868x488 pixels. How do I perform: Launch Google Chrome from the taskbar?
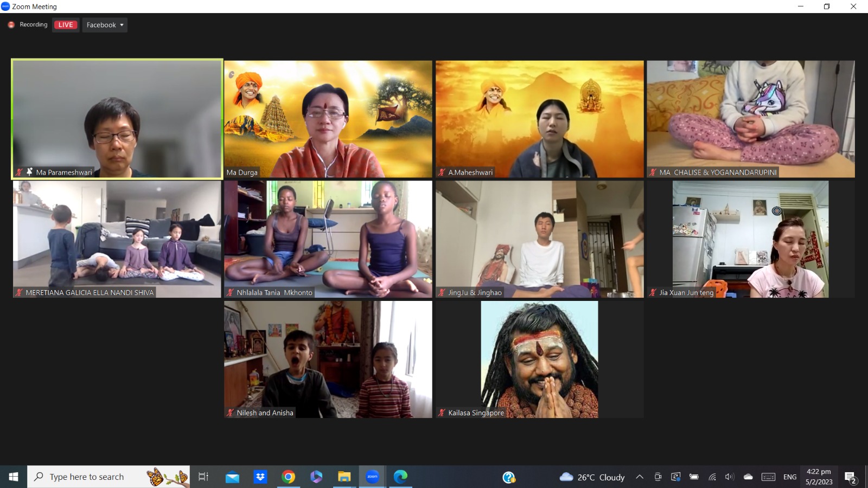(289, 477)
